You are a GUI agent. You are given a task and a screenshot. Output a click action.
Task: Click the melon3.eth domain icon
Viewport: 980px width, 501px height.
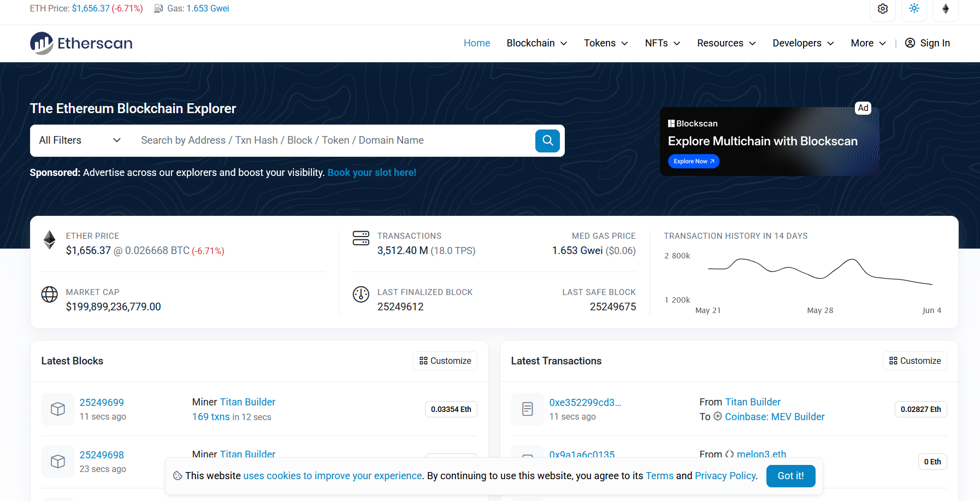729,454
